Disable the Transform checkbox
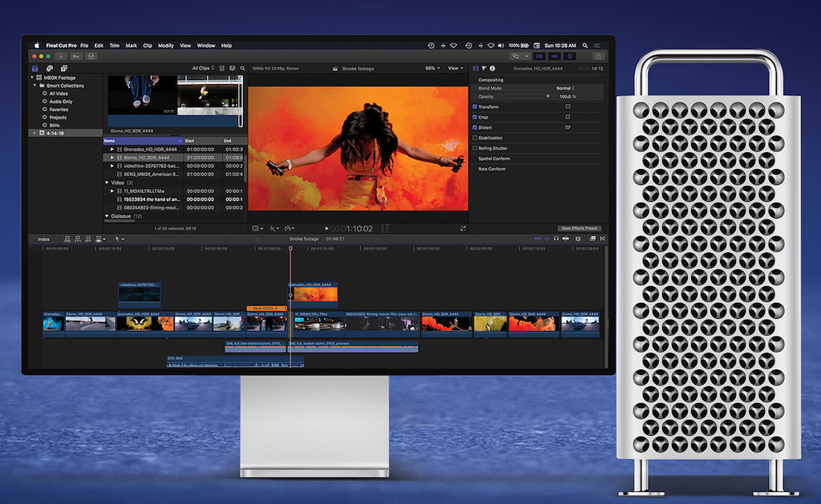Screen dimensions: 821x504 [x=475, y=107]
